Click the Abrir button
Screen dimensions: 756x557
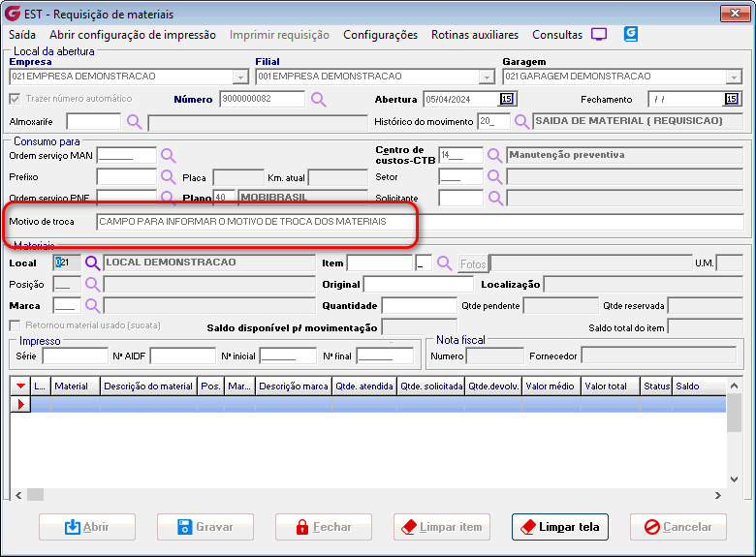pyautogui.click(x=87, y=527)
